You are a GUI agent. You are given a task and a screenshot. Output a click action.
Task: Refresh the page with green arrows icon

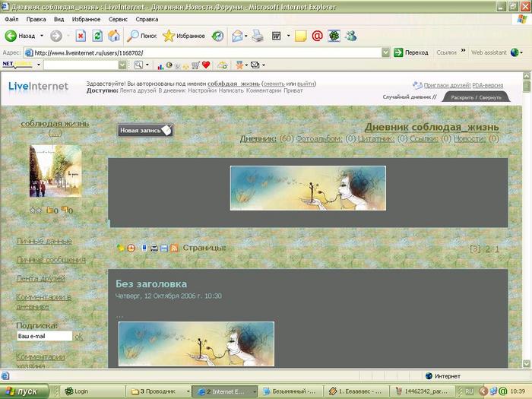tap(97, 36)
